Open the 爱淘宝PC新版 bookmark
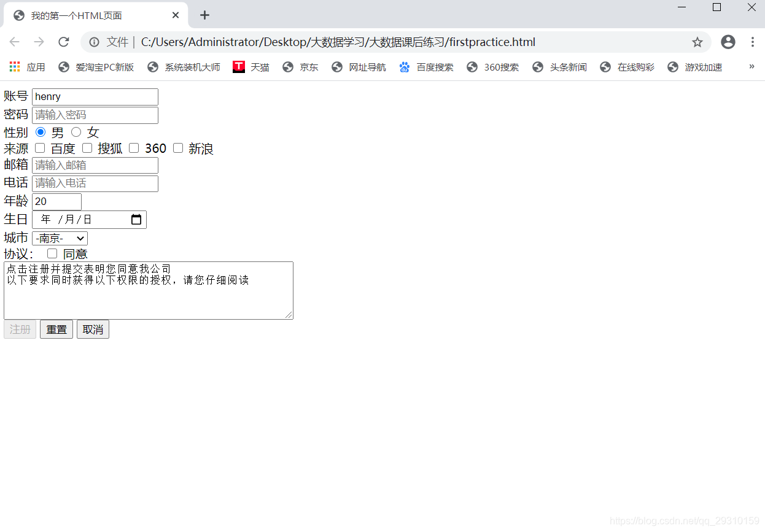 pyautogui.click(x=96, y=67)
